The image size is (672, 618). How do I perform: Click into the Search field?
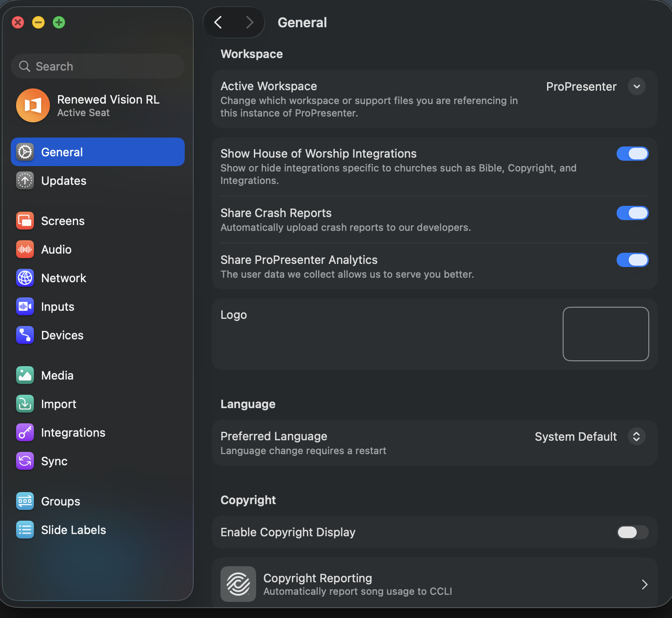(x=98, y=67)
